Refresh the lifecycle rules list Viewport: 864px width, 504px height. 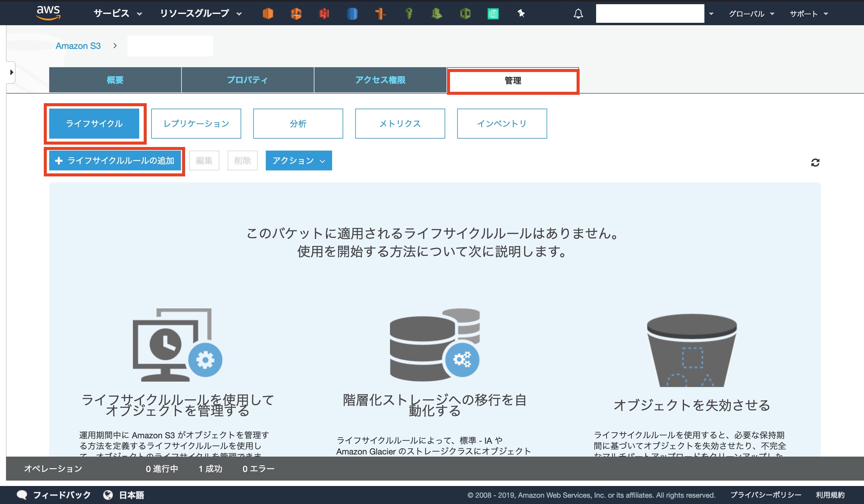(815, 163)
